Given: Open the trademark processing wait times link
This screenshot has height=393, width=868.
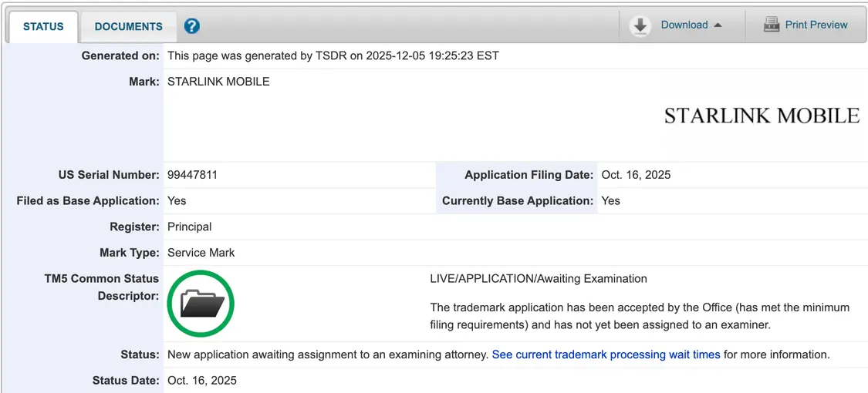Looking at the screenshot, I should [x=606, y=354].
